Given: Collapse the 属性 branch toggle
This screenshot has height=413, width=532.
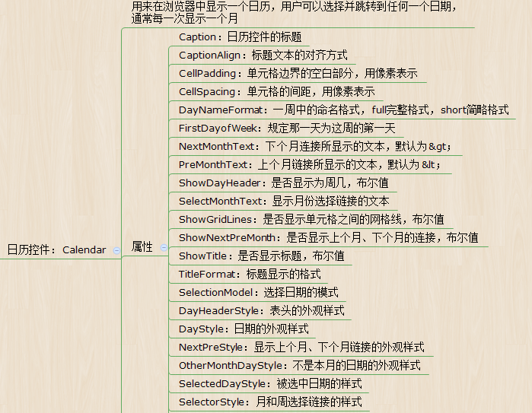Looking at the screenshot, I should [164, 247].
